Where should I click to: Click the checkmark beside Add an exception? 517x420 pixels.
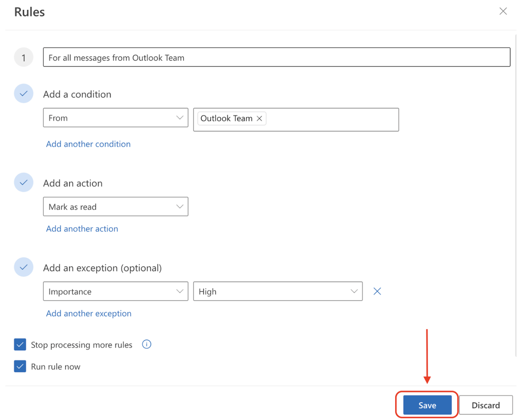24,267
